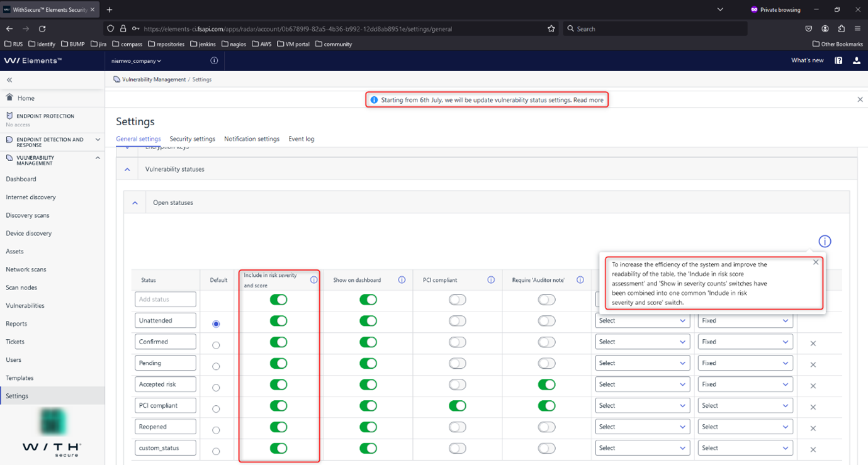The width and height of the screenshot is (868, 465).
Task: Bookmark this page with the star icon
Action: pyautogui.click(x=551, y=29)
